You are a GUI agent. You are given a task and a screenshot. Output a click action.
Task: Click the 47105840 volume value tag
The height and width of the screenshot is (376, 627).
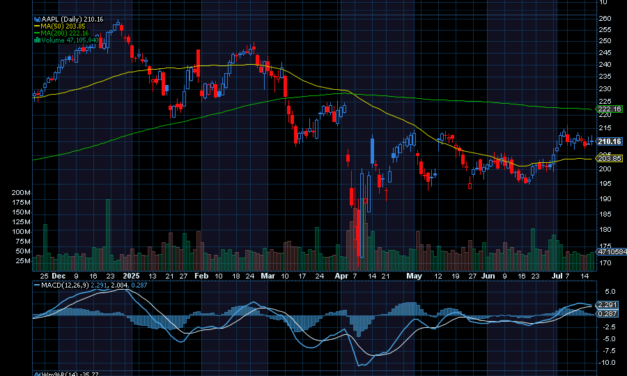coord(612,252)
